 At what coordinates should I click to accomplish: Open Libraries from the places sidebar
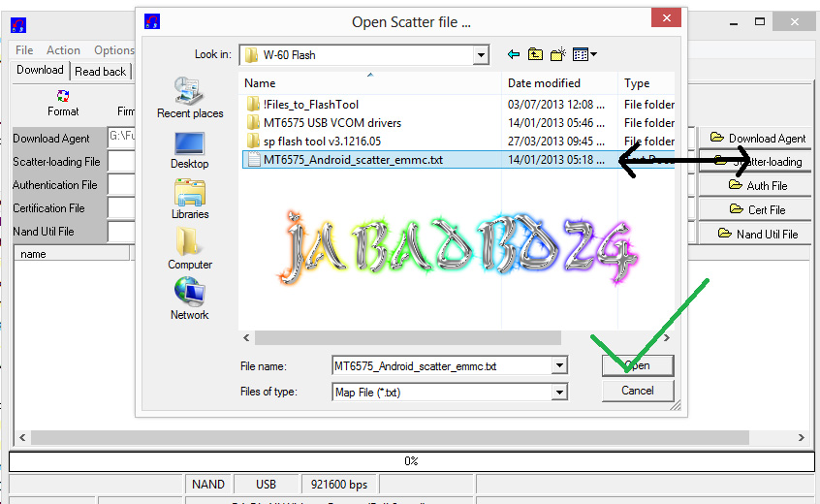(189, 200)
